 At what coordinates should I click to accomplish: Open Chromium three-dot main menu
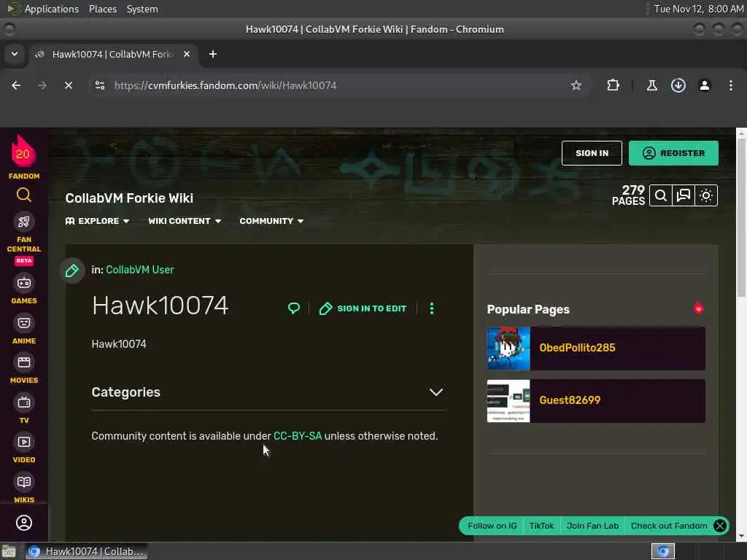(x=731, y=85)
